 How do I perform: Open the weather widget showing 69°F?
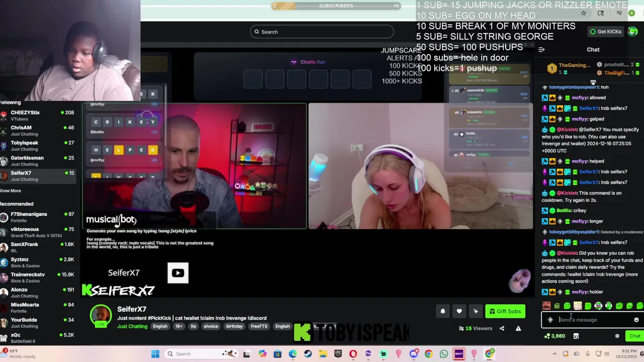point(18,354)
